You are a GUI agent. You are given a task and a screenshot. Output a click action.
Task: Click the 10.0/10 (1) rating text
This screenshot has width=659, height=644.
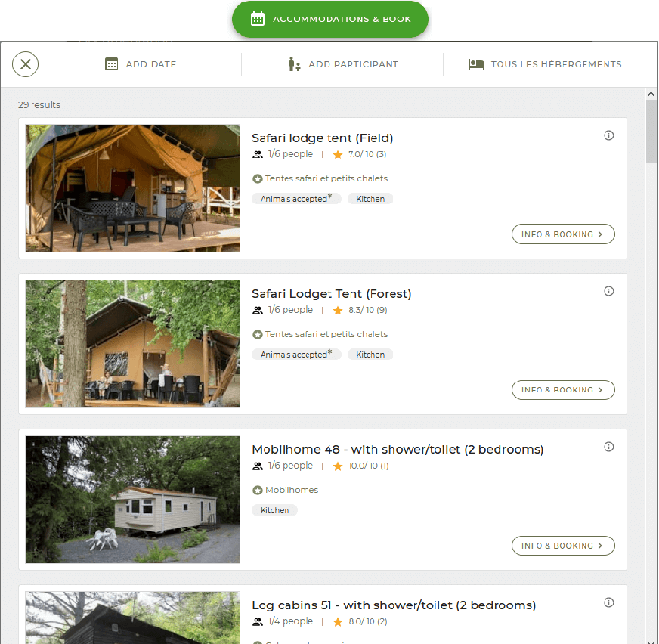(x=369, y=466)
